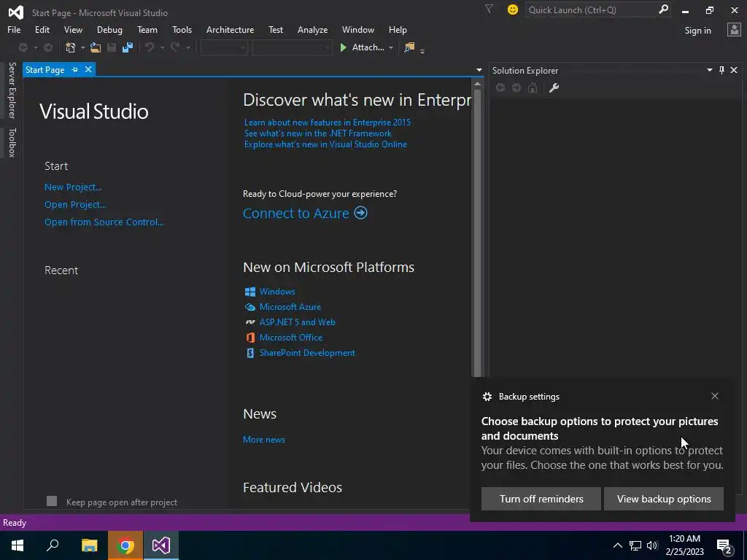The height and width of the screenshot is (560, 747).
Task: Click the volume speaker tray icon
Action: 652,545
